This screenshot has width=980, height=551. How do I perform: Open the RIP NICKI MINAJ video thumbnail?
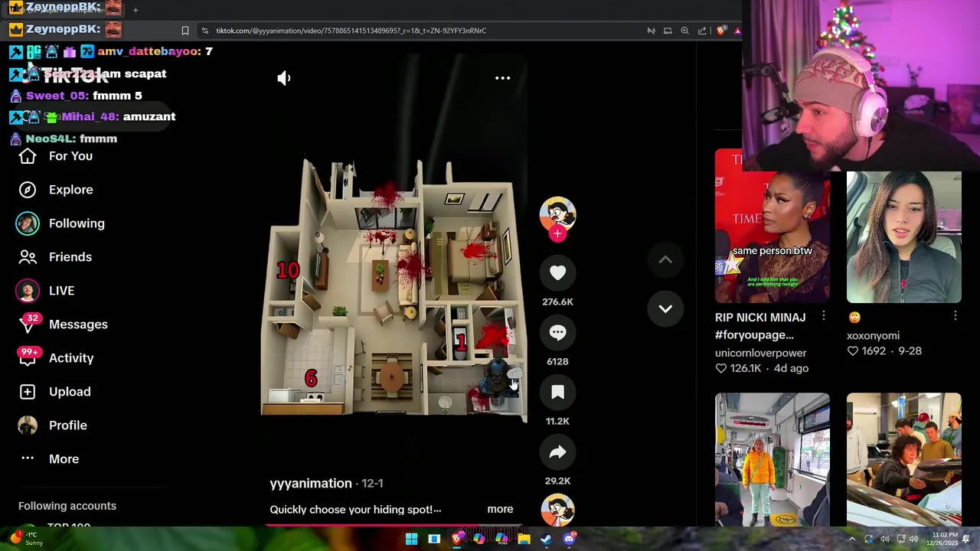pyautogui.click(x=772, y=226)
